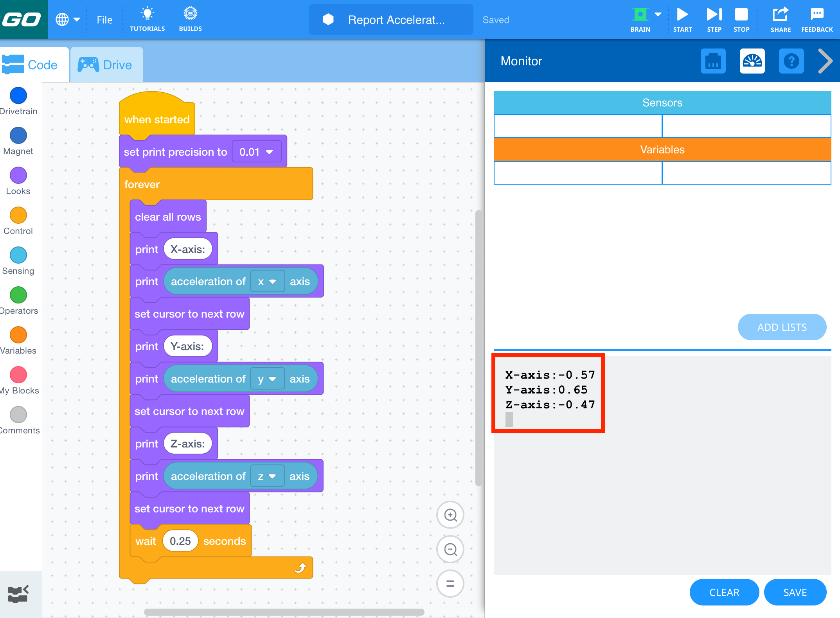The image size is (840, 618).
Task: Click the project name Report Accelerat field
Action: [x=396, y=20]
